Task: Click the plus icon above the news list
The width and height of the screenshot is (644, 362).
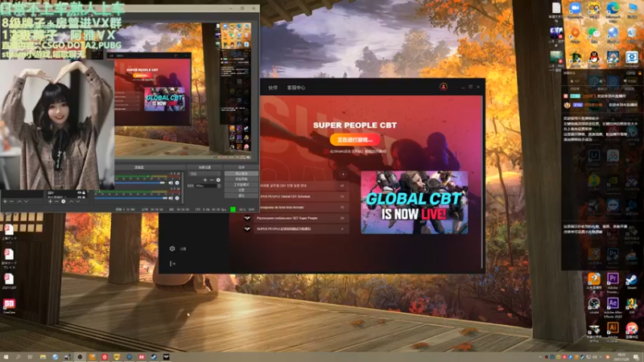Action: (344, 175)
